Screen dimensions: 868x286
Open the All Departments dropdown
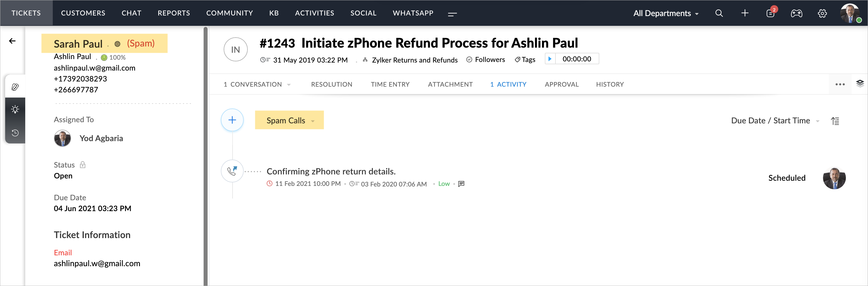[x=666, y=13]
